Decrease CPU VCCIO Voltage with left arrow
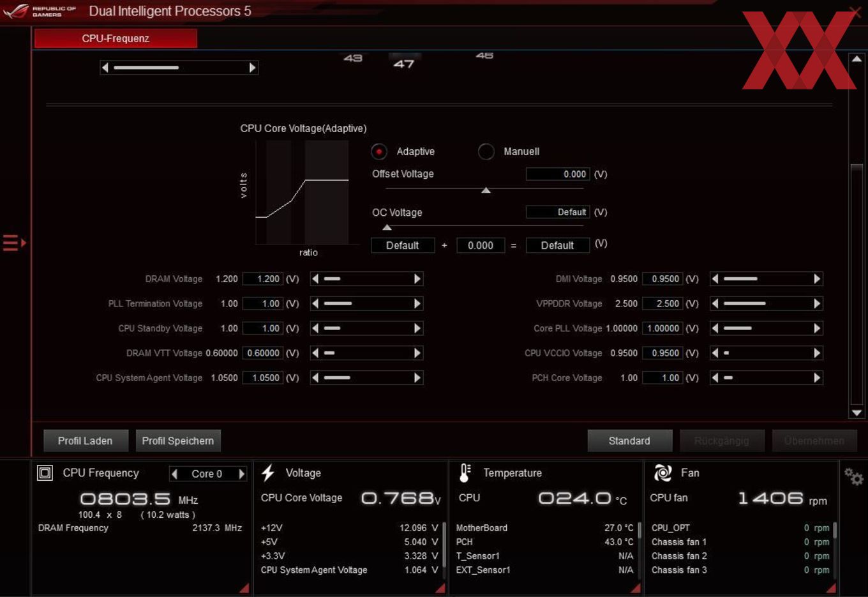 pos(715,353)
